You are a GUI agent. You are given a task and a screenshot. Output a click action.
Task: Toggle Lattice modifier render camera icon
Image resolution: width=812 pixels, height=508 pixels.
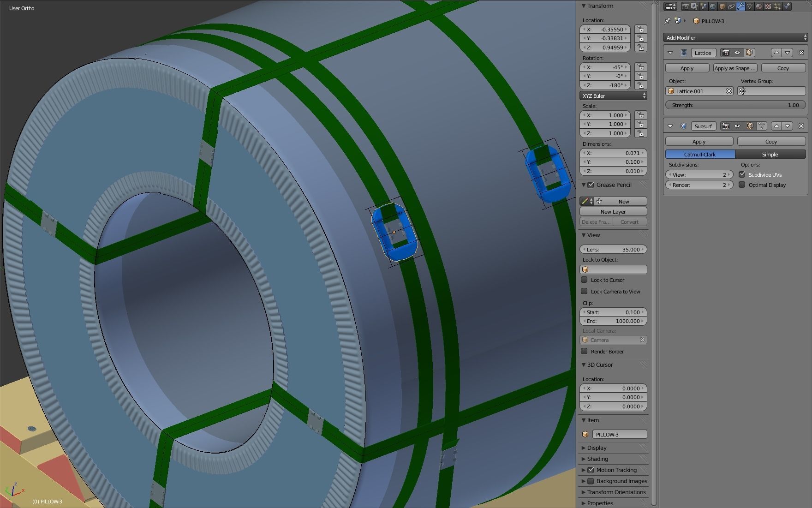pos(726,53)
